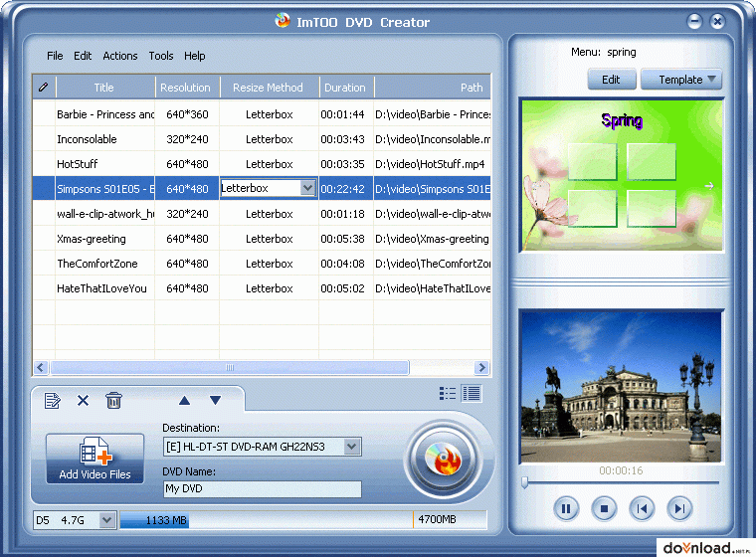Move selected video down with down triangle
The width and height of the screenshot is (756, 557).
[216, 400]
